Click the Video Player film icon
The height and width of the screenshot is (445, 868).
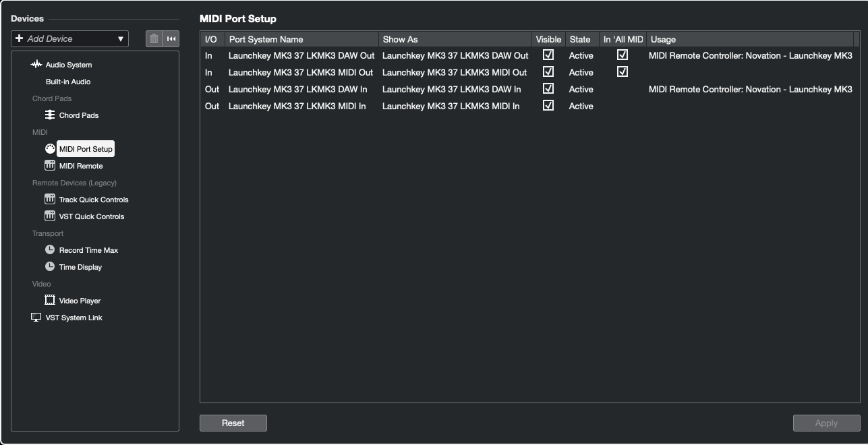(x=50, y=301)
